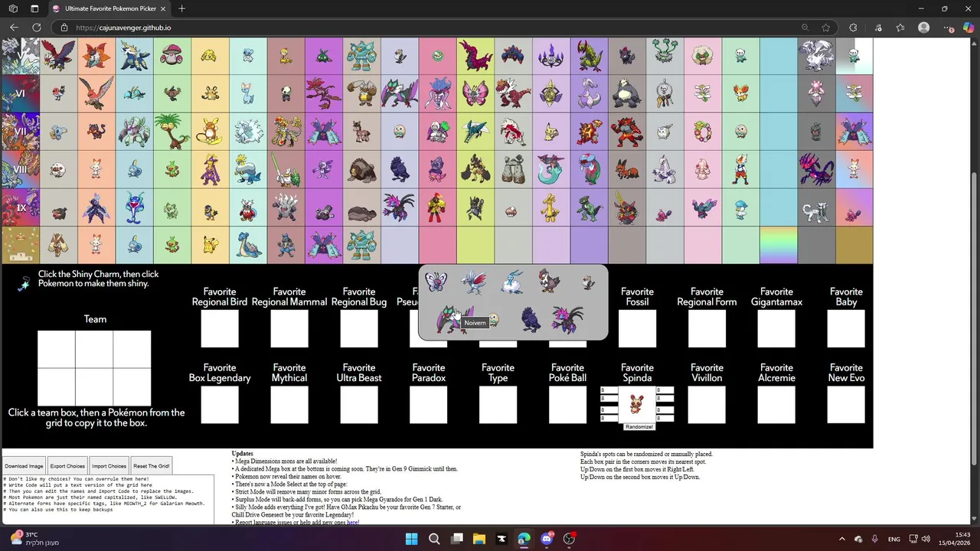Choose Volcarona in the Gen V row

tap(96, 56)
